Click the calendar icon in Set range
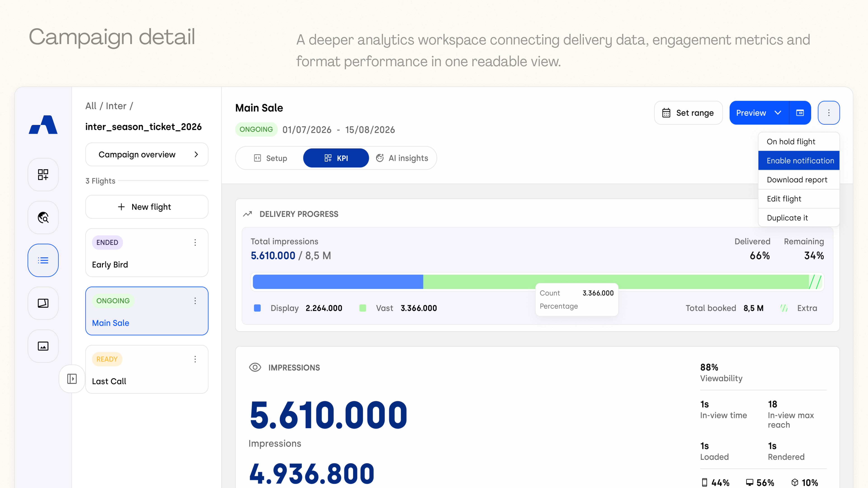This screenshot has width=868, height=488. tap(666, 113)
